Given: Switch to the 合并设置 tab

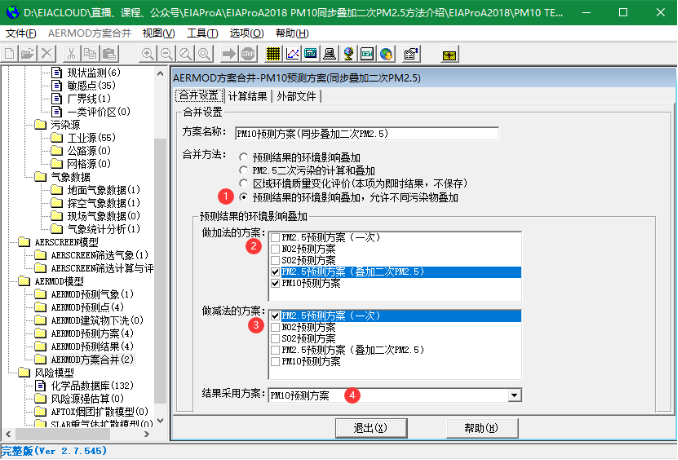Looking at the screenshot, I should [199, 96].
